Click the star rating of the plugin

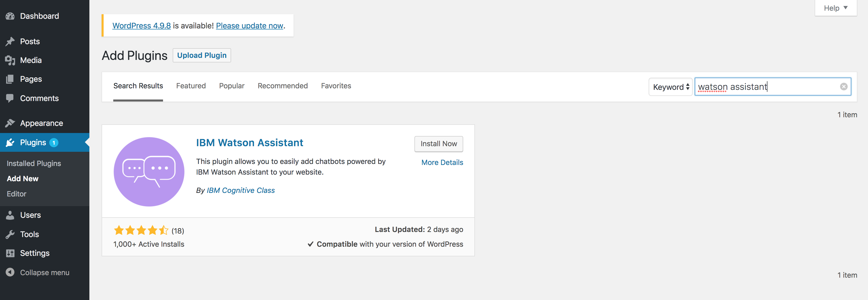coord(141,230)
